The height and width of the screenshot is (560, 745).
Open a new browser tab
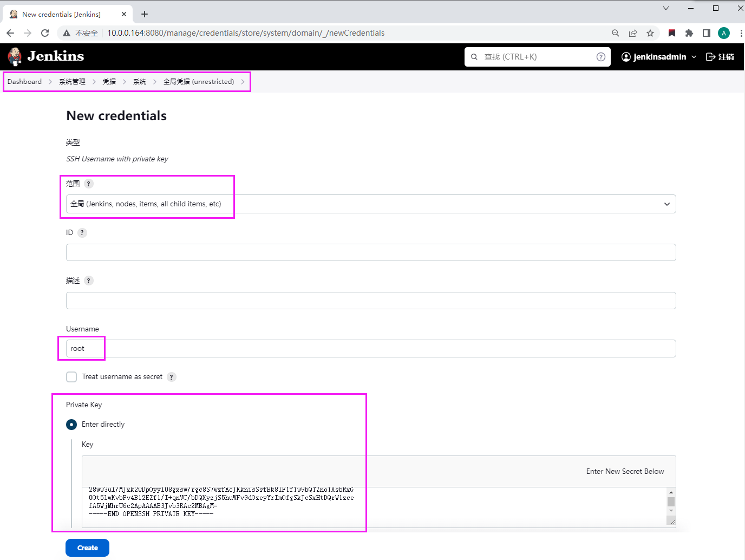coord(145,14)
